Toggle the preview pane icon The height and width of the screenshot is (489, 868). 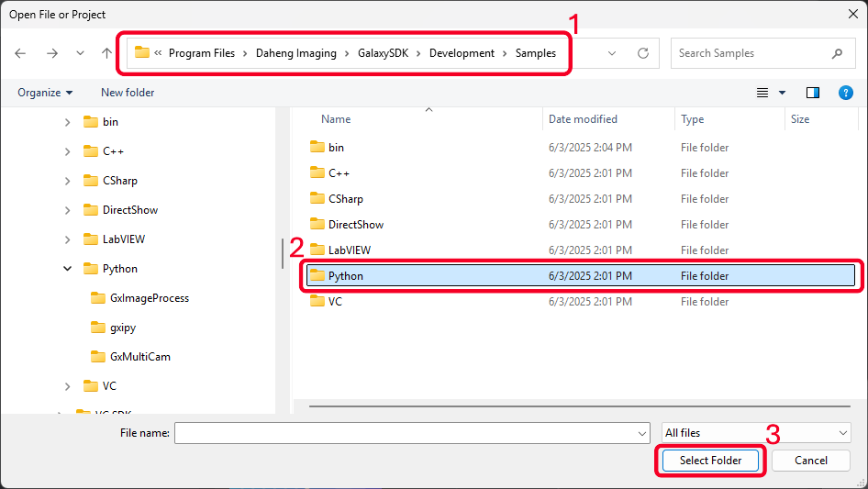click(812, 93)
